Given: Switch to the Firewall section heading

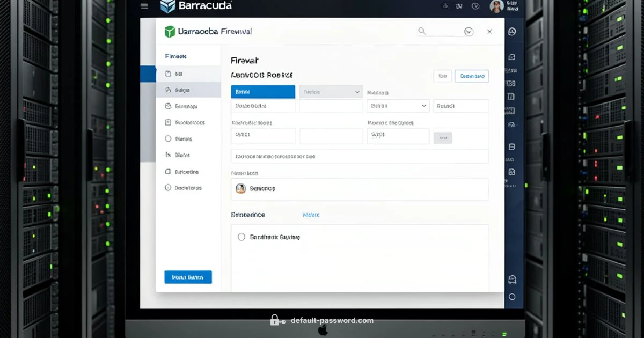Looking at the screenshot, I should 245,60.
